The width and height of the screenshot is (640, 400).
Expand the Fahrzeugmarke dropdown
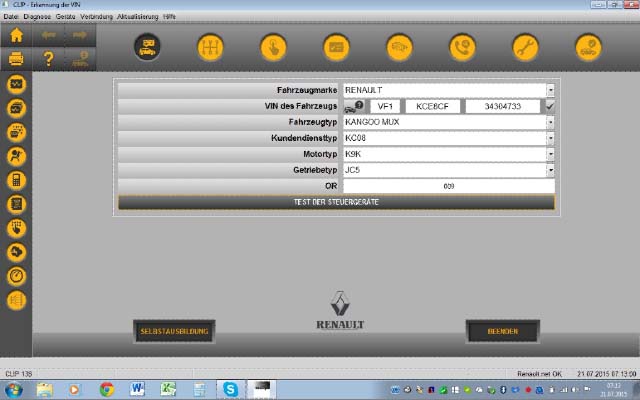550,90
